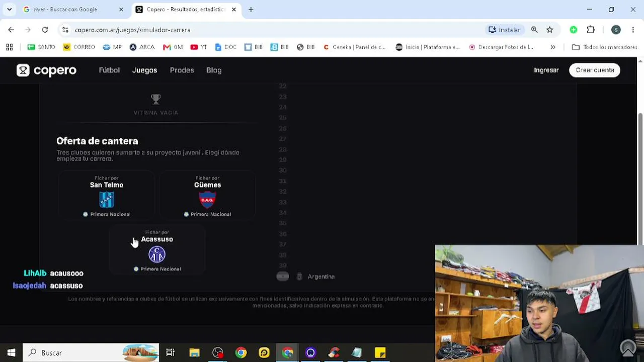The height and width of the screenshot is (362, 644).
Task: Sign with Acassuso club card
Action: coord(157,250)
